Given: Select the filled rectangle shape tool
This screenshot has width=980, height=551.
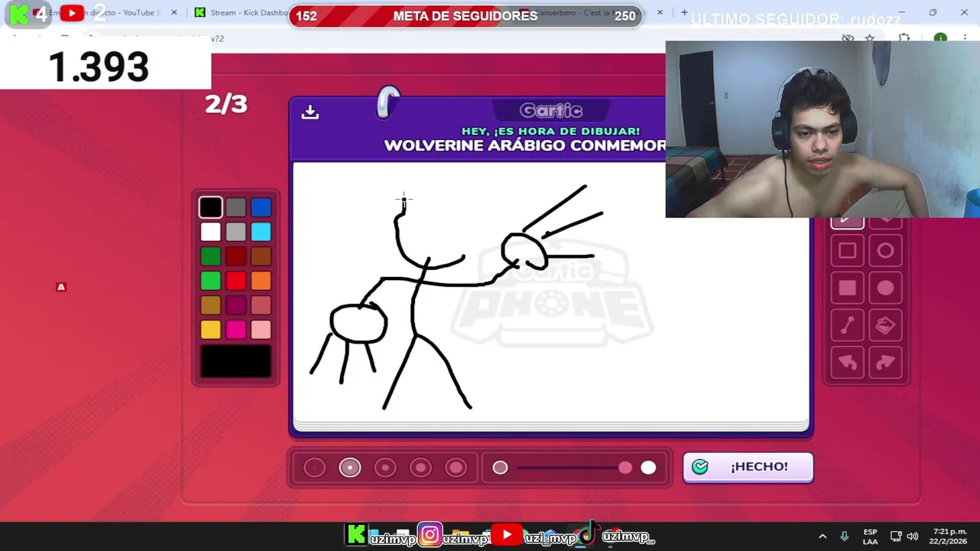Looking at the screenshot, I should tap(848, 288).
